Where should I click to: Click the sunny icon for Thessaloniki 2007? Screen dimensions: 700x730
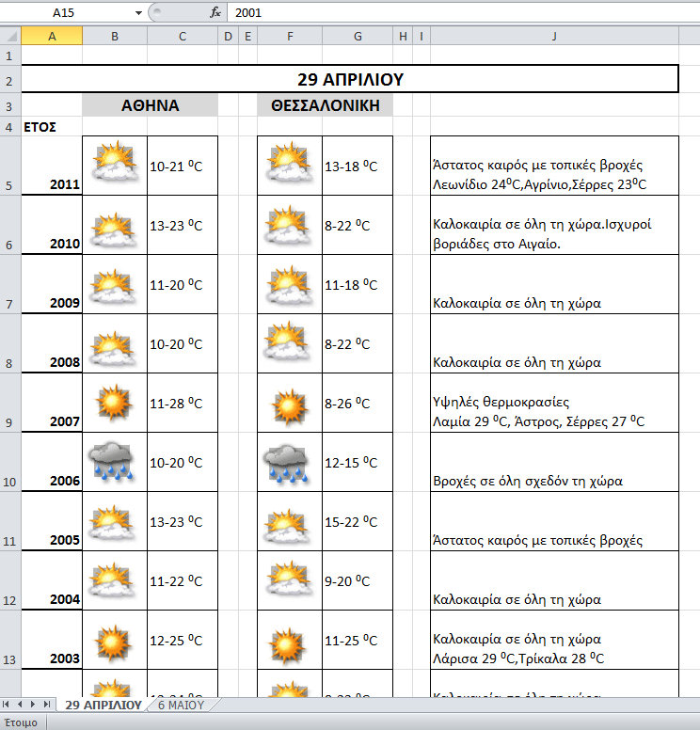point(290,404)
